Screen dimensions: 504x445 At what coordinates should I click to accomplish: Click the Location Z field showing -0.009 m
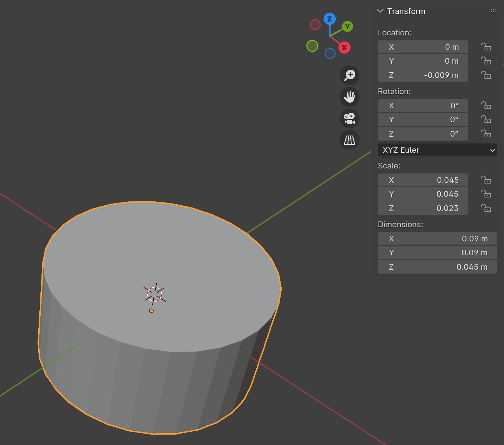(423, 75)
